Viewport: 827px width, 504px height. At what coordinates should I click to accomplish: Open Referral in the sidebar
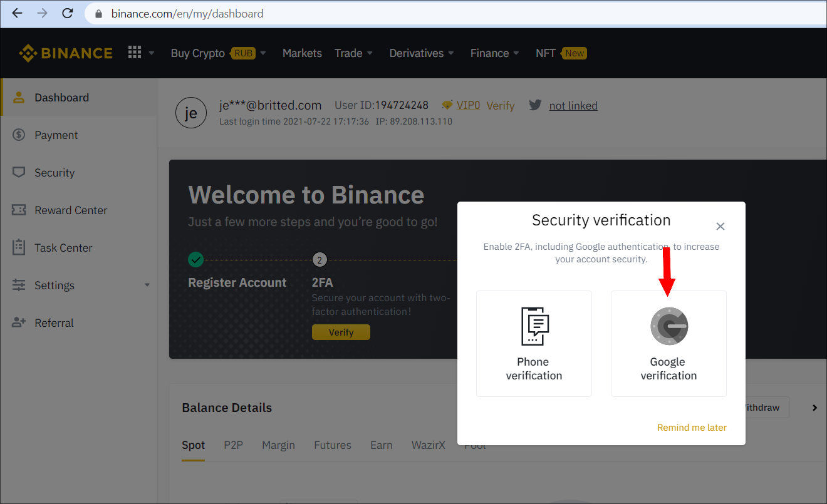point(78,323)
